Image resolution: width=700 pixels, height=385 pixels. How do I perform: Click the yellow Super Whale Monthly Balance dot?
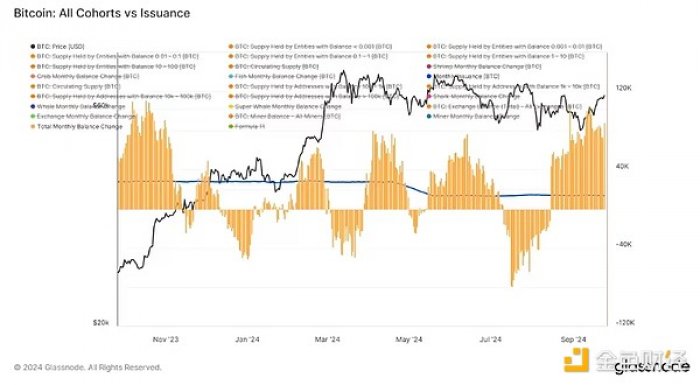[231, 107]
